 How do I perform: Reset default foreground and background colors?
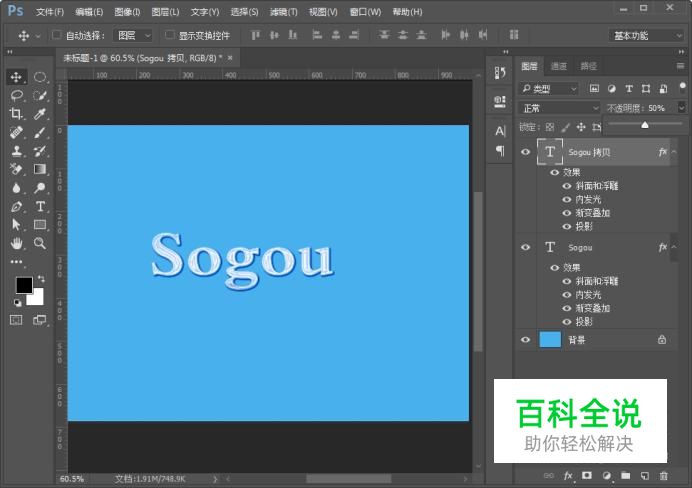(x=18, y=303)
